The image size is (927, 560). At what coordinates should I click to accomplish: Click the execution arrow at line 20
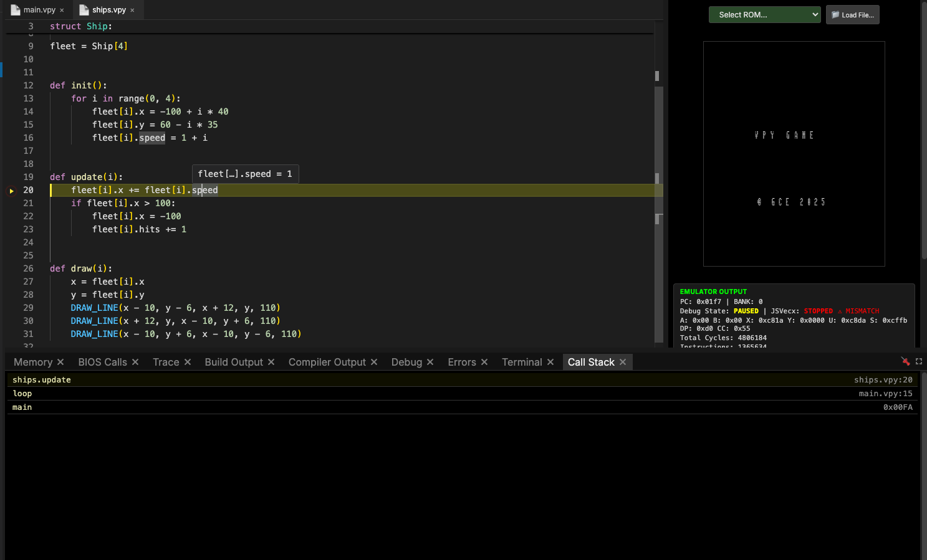(11, 191)
